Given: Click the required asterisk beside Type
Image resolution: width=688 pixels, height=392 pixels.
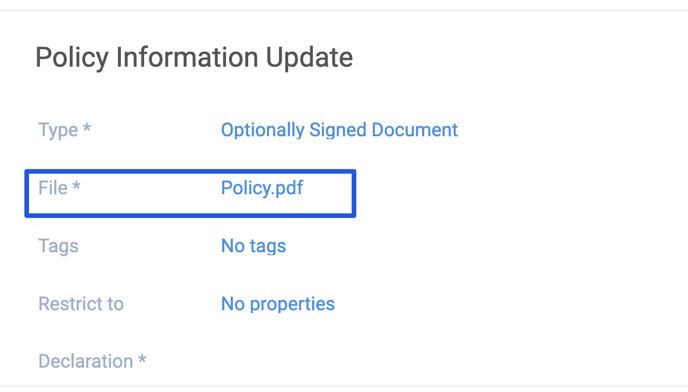Looking at the screenshot, I should click(x=86, y=128).
